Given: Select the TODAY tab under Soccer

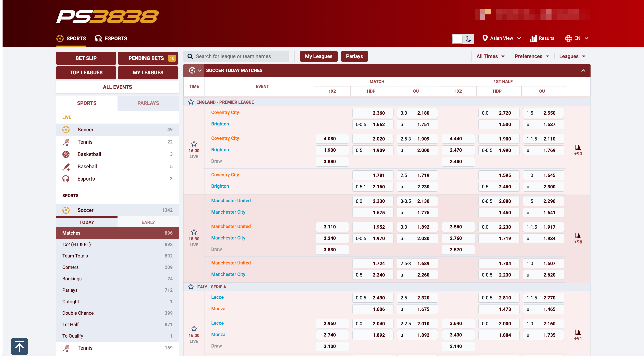Looking at the screenshot, I should point(87,222).
